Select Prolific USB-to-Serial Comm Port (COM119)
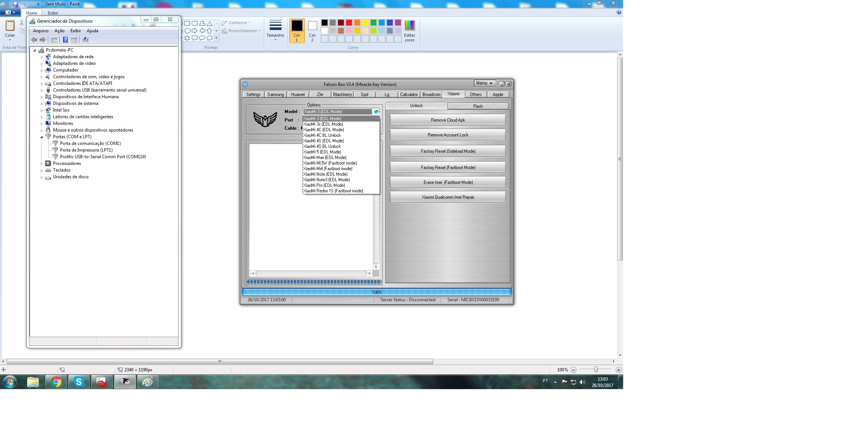 [x=103, y=157]
